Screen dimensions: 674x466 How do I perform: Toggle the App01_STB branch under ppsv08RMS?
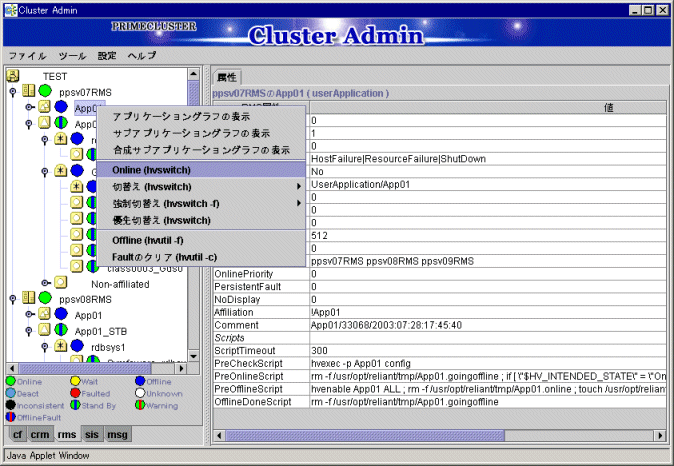coord(29,331)
